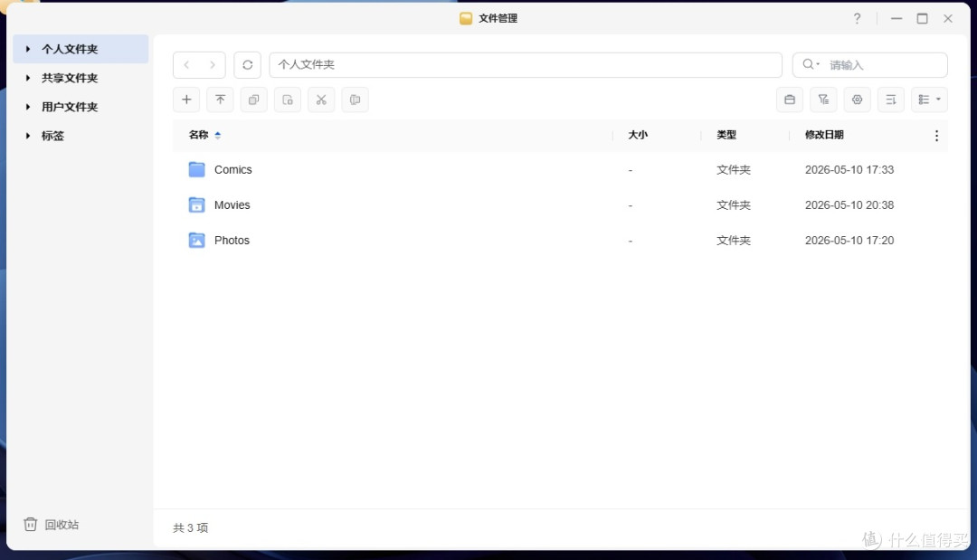This screenshot has width=977, height=560.
Task: Click the 文件管理 app icon in title
Action: click(466, 18)
